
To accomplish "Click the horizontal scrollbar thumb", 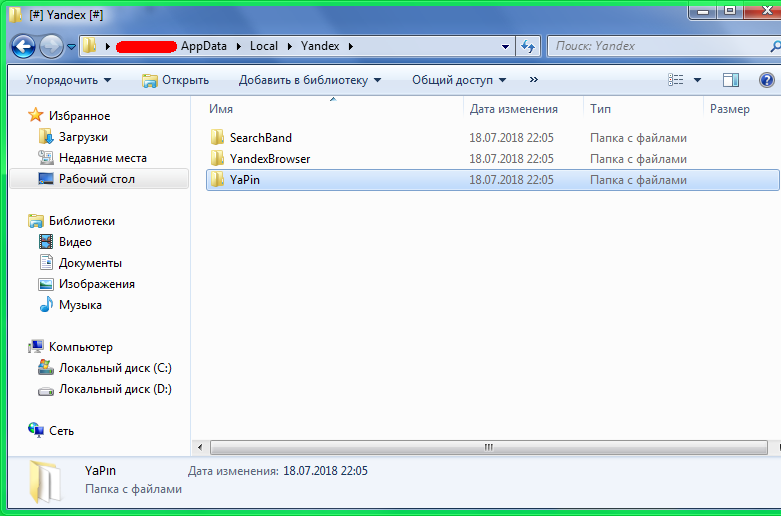I will pos(489,447).
